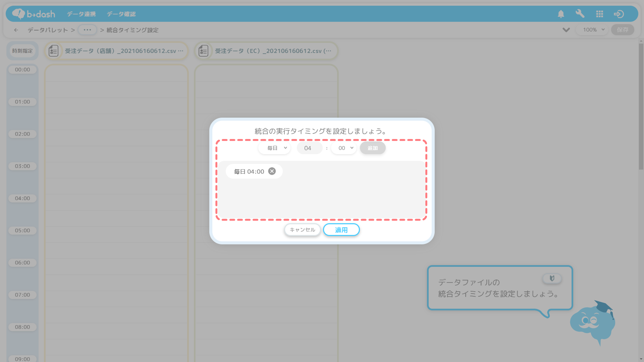This screenshot has height=362, width=644.
Task: Click the hour field showing 04
Action: pos(309,148)
